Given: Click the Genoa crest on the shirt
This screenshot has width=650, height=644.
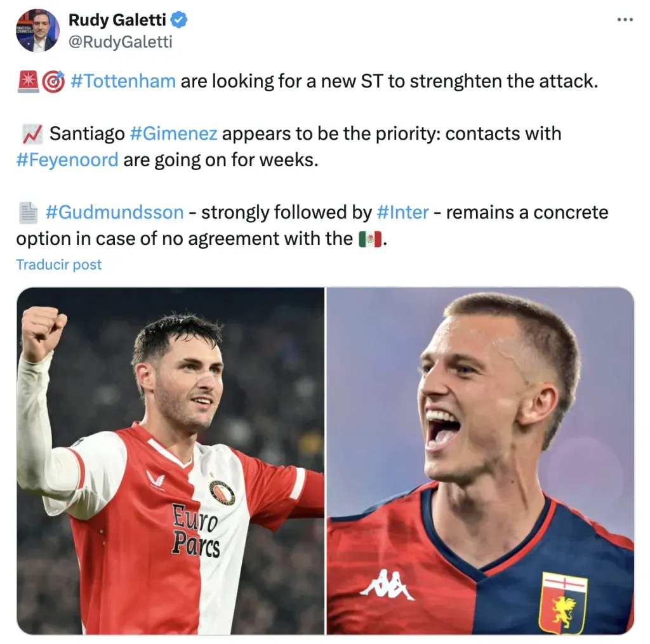Looking at the screenshot, I should pos(563,603).
